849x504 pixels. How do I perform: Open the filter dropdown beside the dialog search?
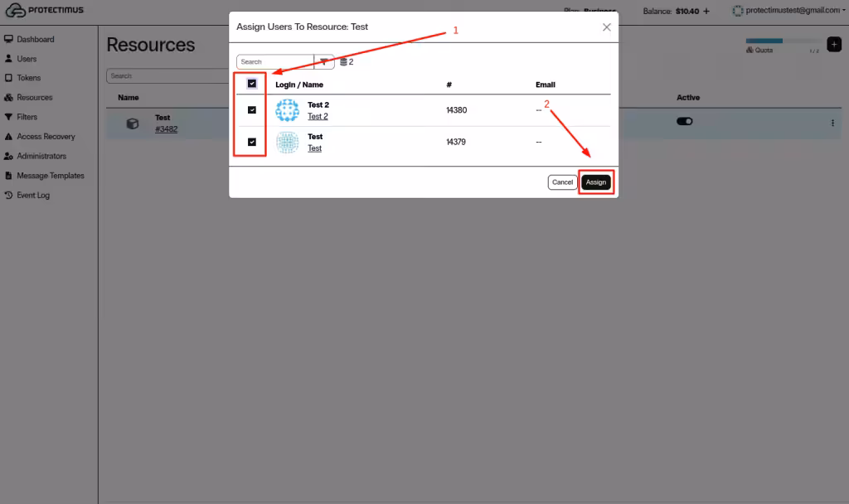pyautogui.click(x=324, y=61)
